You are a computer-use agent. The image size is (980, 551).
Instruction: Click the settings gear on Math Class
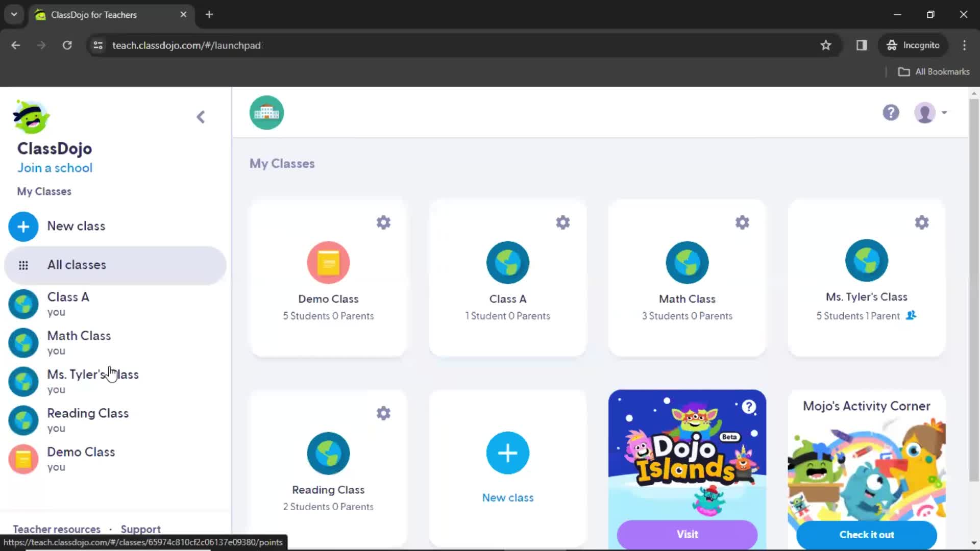pos(742,222)
